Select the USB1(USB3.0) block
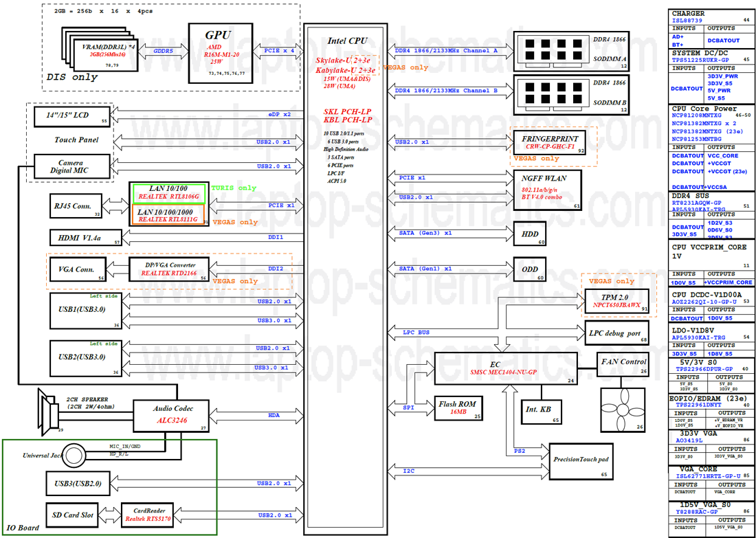 pyautogui.click(x=85, y=310)
